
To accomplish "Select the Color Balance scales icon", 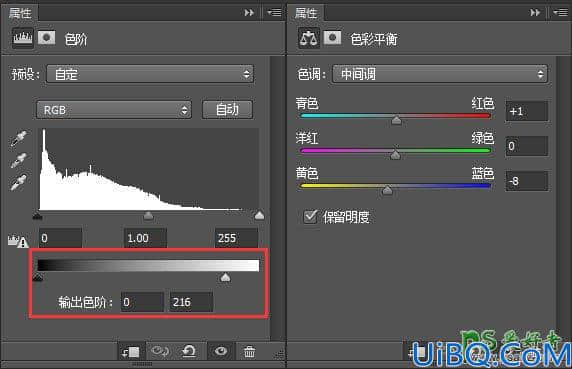I will (309, 38).
